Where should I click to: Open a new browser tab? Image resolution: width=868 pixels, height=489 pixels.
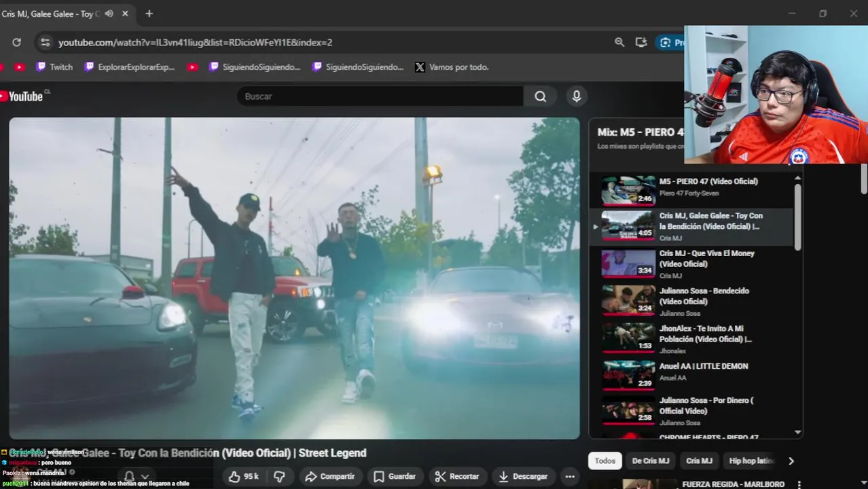149,14
